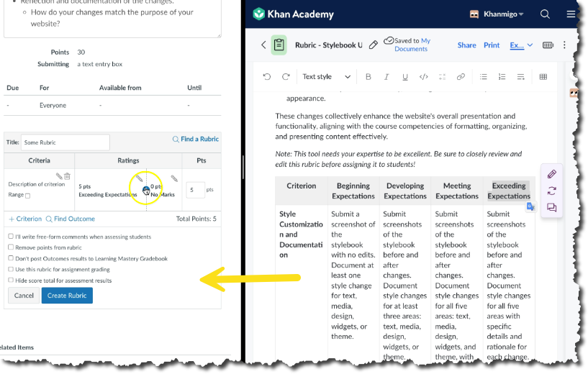Edit the document title with pencil icon
Image resolution: width=588 pixels, height=374 pixels.
[x=373, y=45]
